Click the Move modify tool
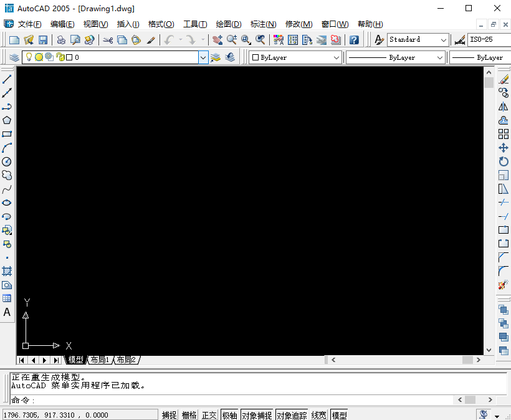This screenshot has width=511, height=420. click(504, 148)
